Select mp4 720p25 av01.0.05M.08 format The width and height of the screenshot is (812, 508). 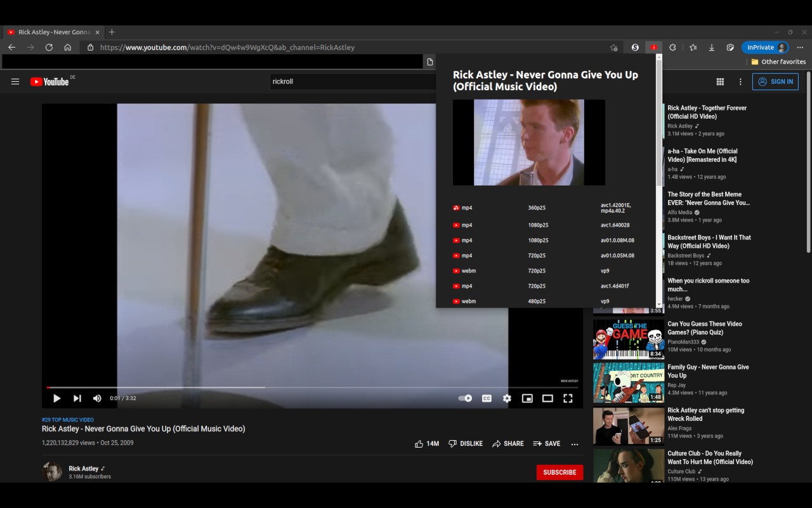pyautogui.click(x=546, y=255)
